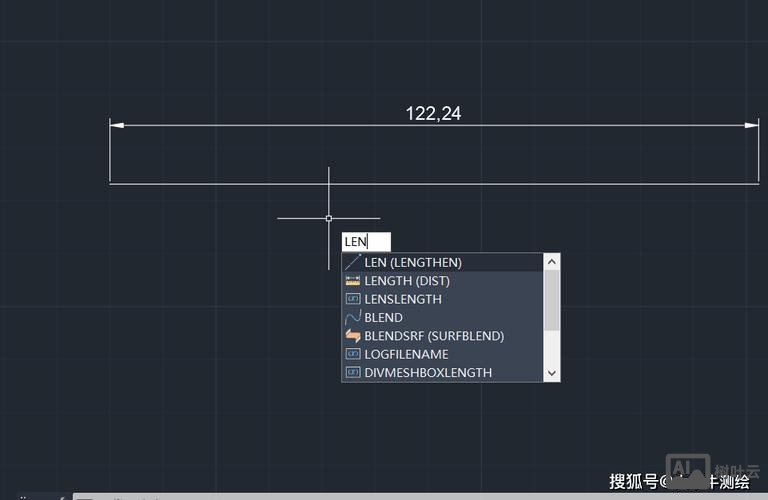Viewport: 768px width, 500px height.
Task: Choose the LENGTH (DIST) command suggestion
Action: coord(442,281)
